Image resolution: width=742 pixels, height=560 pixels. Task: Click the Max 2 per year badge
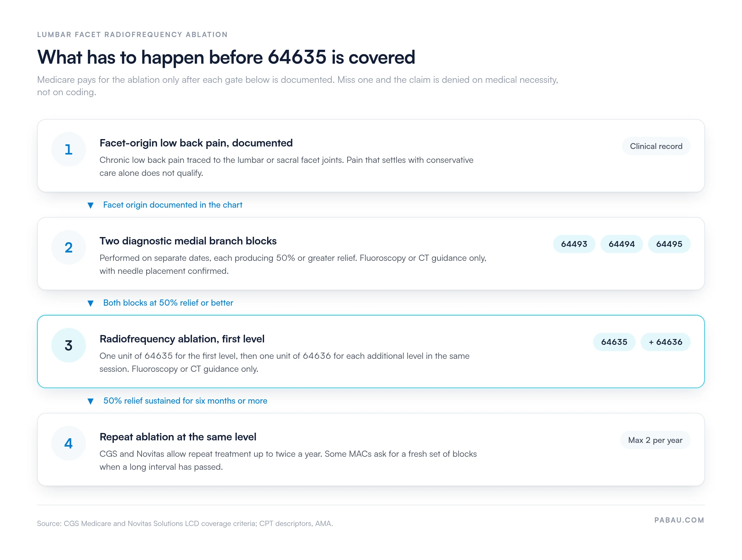click(x=655, y=440)
